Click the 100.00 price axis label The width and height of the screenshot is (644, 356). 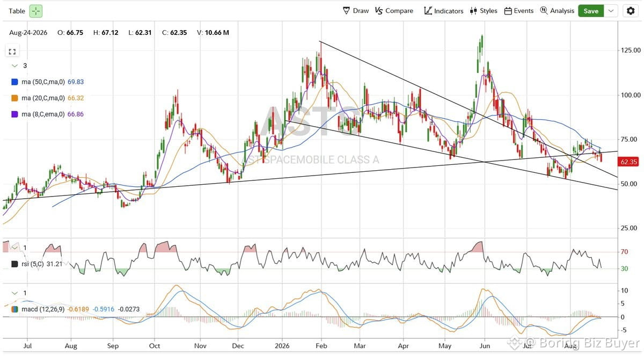(x=631, y=95)
